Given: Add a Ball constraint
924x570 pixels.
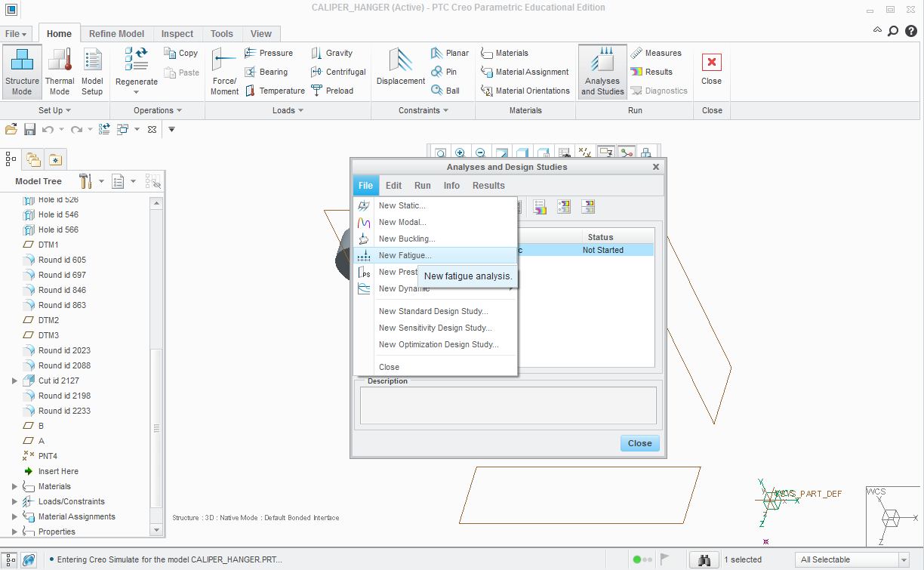Looking at the screenshot, I should [445, 91].
